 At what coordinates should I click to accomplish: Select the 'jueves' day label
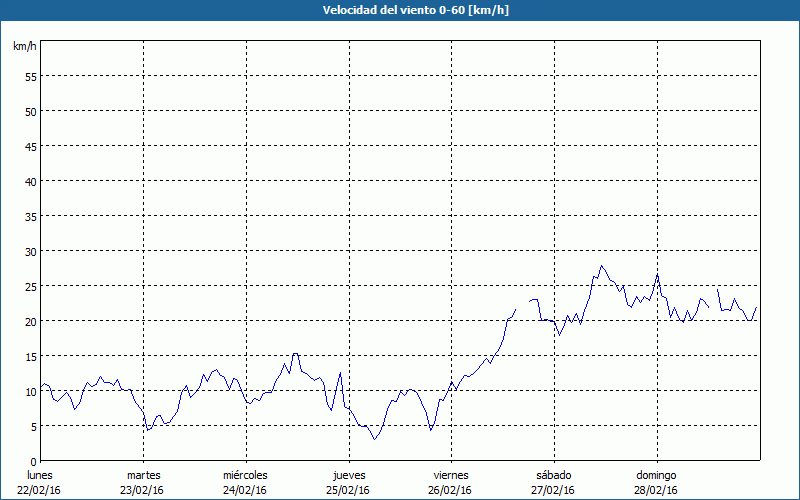(x=348, y=475)
